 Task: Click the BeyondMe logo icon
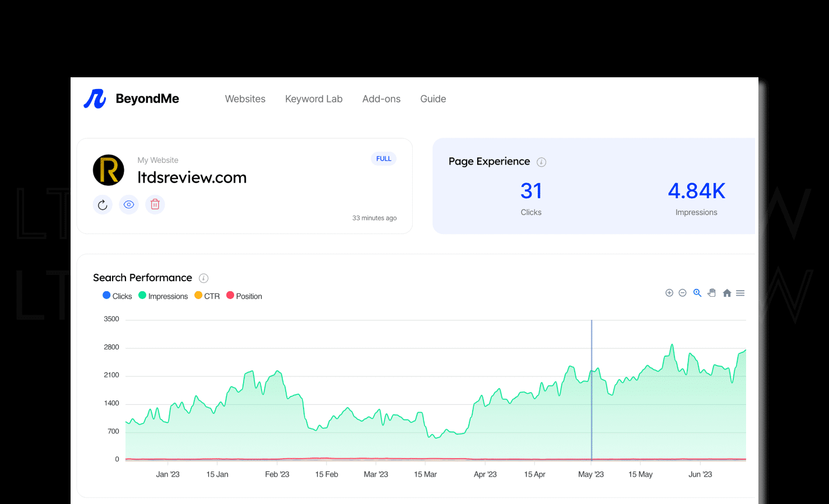coord(94,99)
